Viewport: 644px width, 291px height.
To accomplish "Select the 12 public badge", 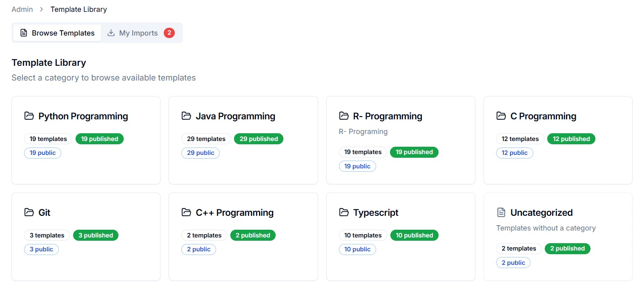I will tap(514, 153).
